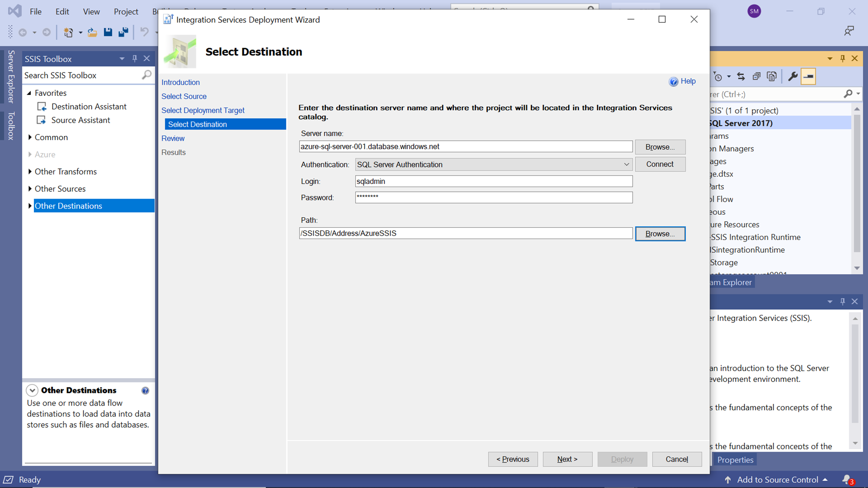Click the notifications bell in status bar
This screenshot has width=868, height=488.
847,479
